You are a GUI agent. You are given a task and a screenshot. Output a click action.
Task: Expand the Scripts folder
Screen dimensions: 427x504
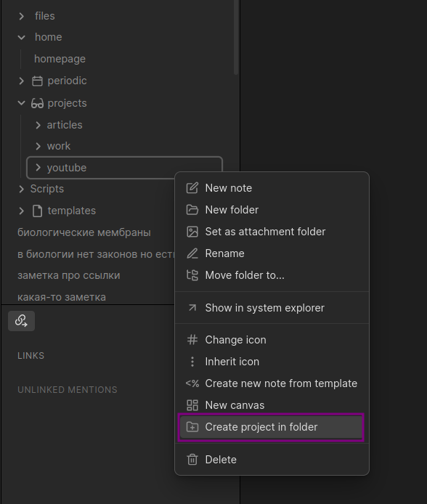pos(22,189)
